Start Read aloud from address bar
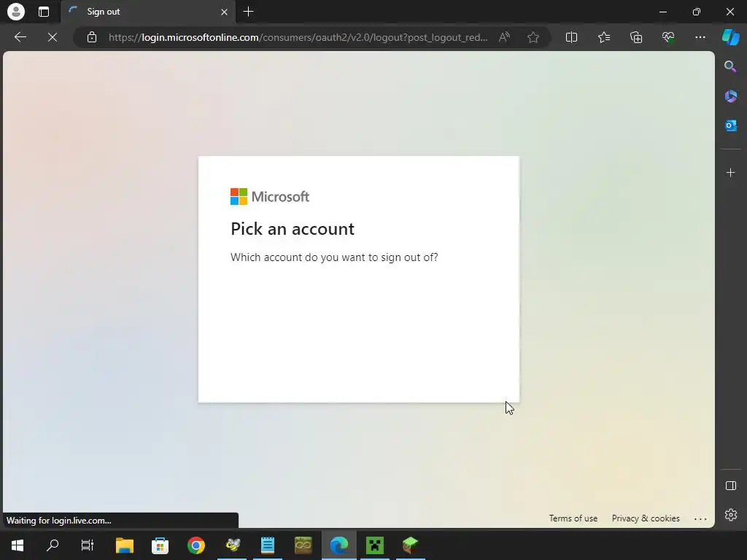The height and width of the screenshot is (560, 747). pyautogui.click(x=504, y=37)
